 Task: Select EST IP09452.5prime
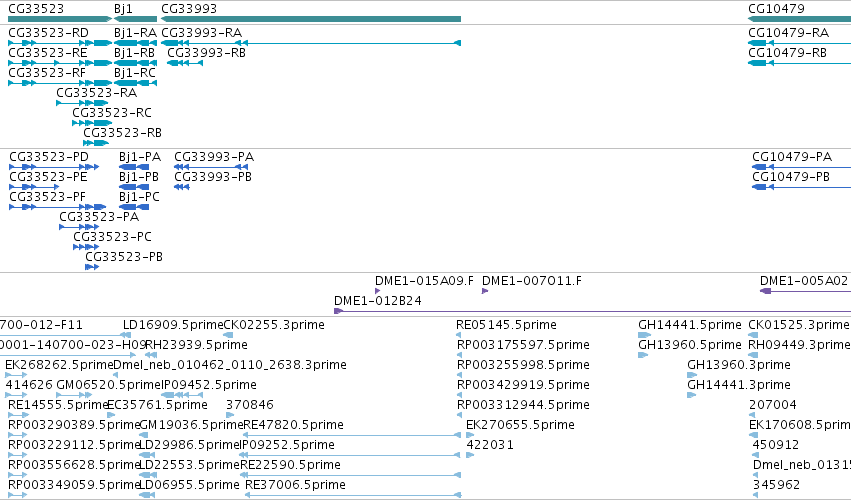point(182,395)
